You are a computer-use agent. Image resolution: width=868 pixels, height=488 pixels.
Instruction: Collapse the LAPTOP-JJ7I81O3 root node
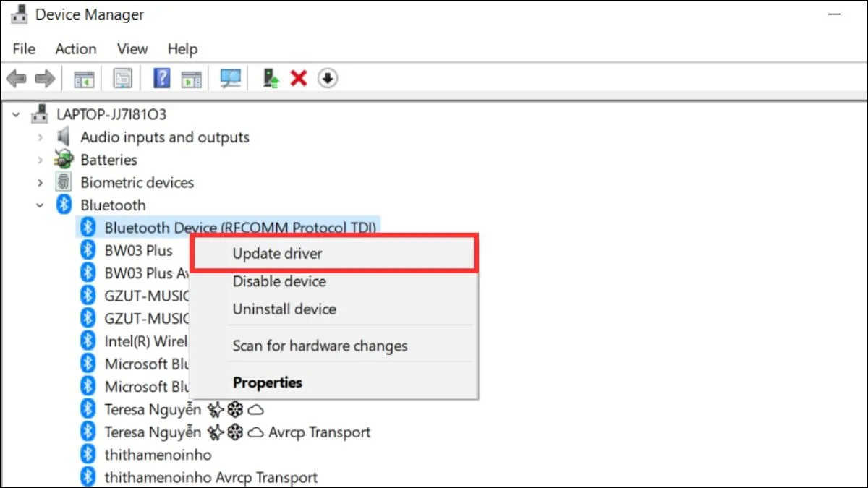tap(16, 114)
